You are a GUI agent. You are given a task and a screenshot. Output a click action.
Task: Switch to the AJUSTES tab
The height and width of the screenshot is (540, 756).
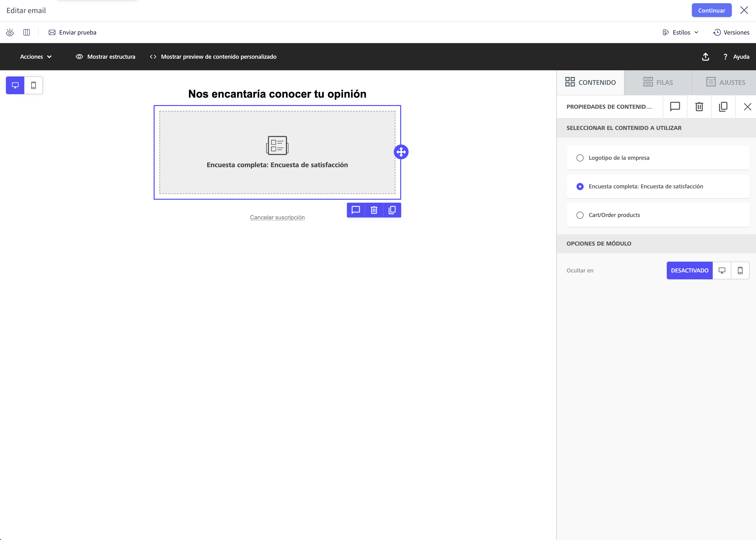[x=725, y=82]
